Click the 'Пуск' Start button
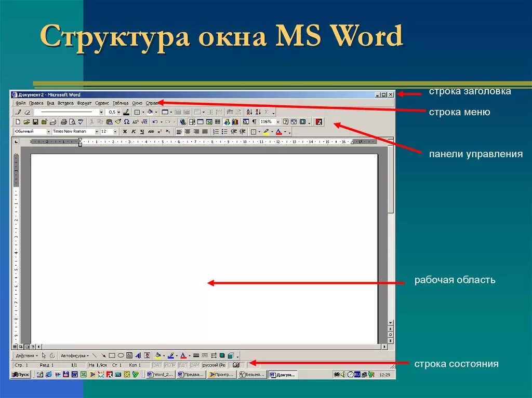 (x=21, y=375)
